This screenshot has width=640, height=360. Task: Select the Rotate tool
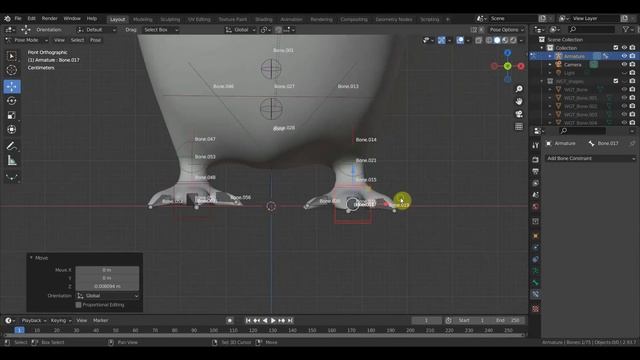click(11, 101)
